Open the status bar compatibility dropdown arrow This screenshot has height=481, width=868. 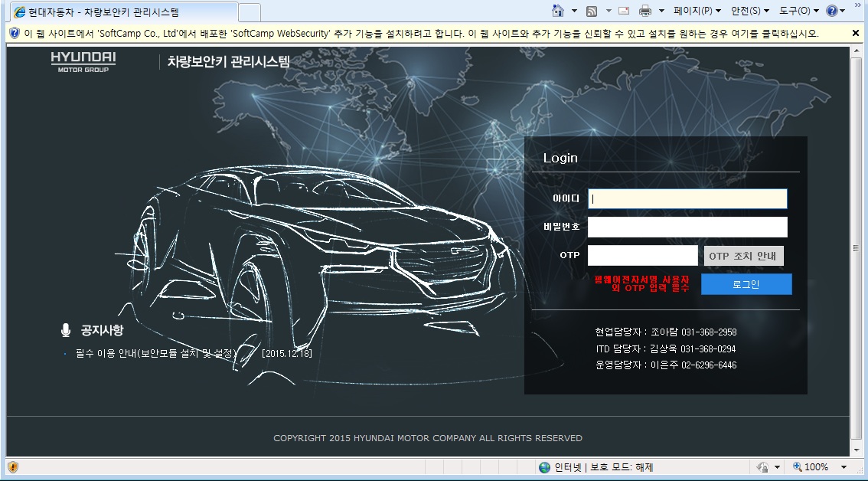777,467
